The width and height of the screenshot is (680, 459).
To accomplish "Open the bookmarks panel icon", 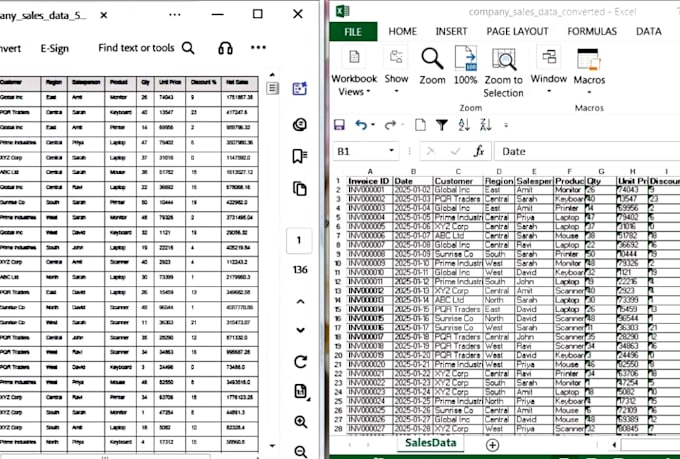I will click(300, 156).
